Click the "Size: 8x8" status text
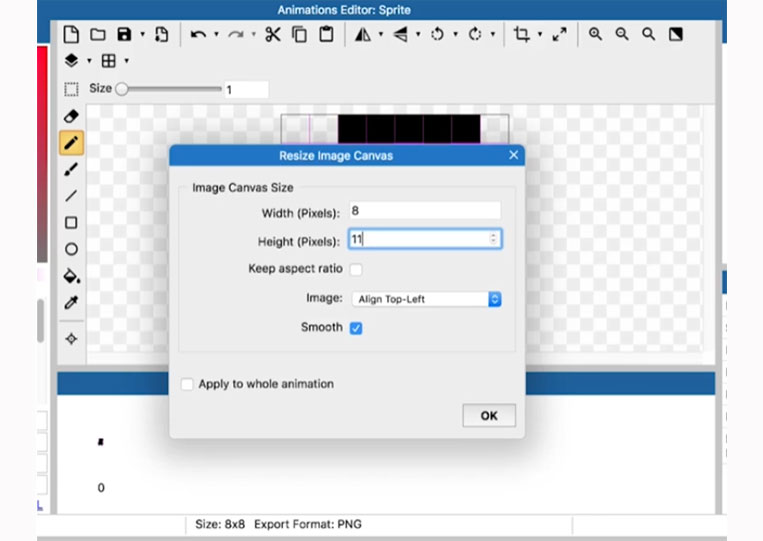 tap(220, 524)
